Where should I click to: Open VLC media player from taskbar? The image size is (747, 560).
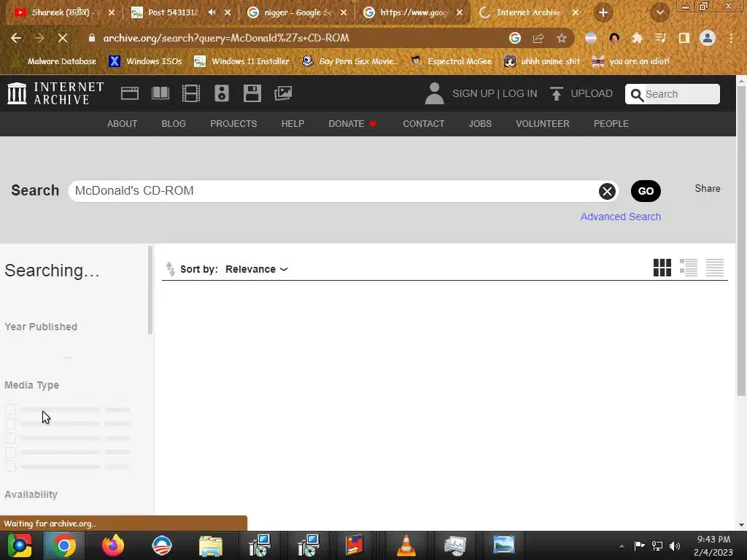point(406,545)
